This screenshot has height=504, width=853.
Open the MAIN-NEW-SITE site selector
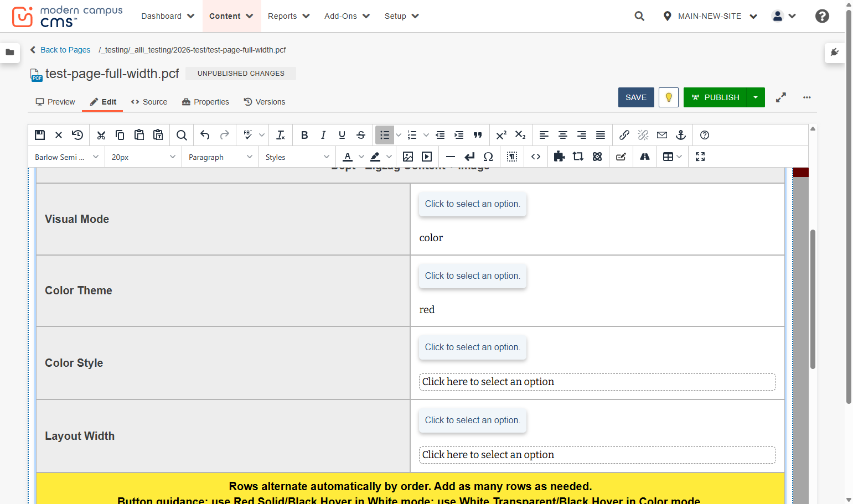click(x=710, y=16)
